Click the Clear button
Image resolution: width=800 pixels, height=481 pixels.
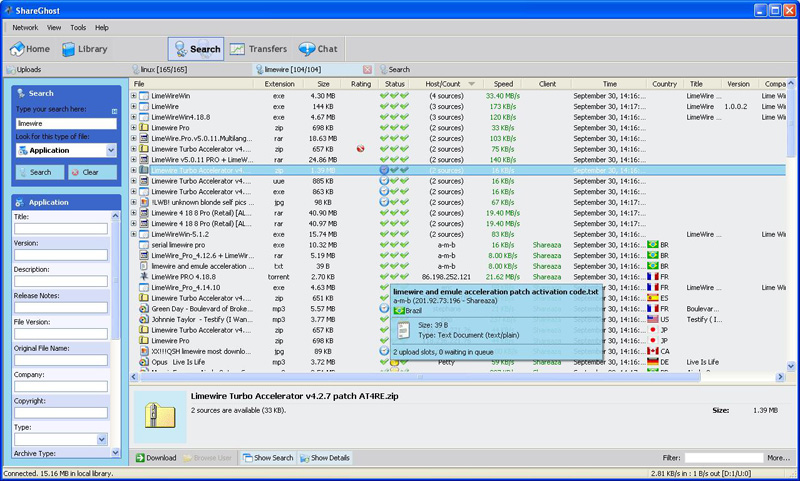pyautogui.click(x=92, y=172)
